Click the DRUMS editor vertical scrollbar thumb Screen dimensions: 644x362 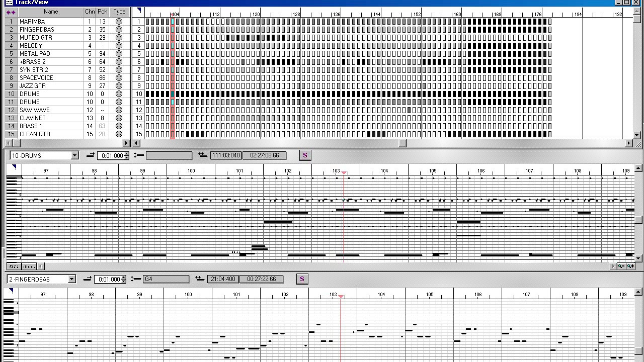click(x=638, y=220)
